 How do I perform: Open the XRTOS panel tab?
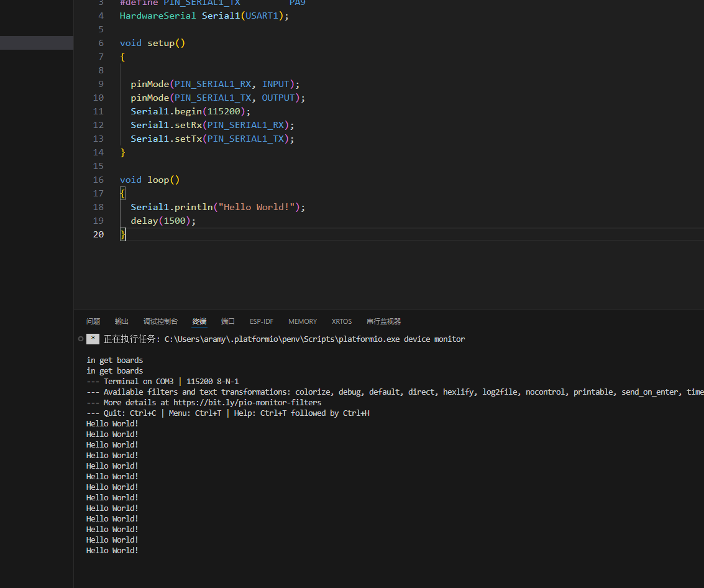click(x=342, y=321)
